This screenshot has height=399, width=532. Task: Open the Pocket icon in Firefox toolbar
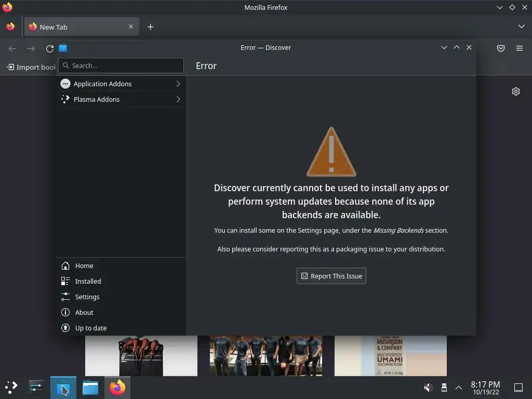click(501, 48)
